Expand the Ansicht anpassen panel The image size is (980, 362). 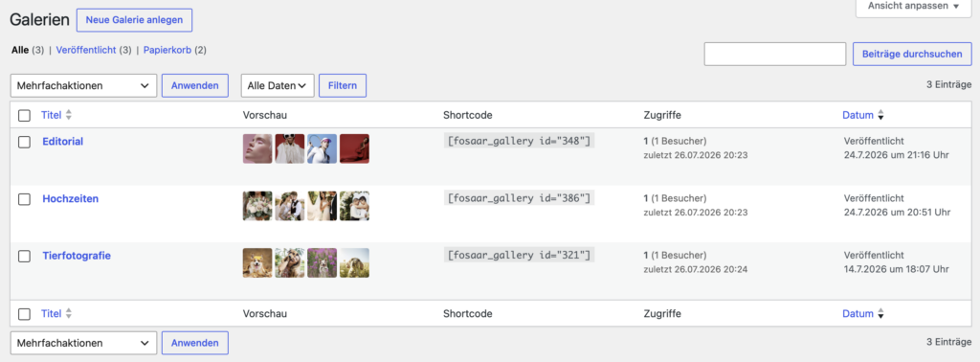click(x=913, y=7)
